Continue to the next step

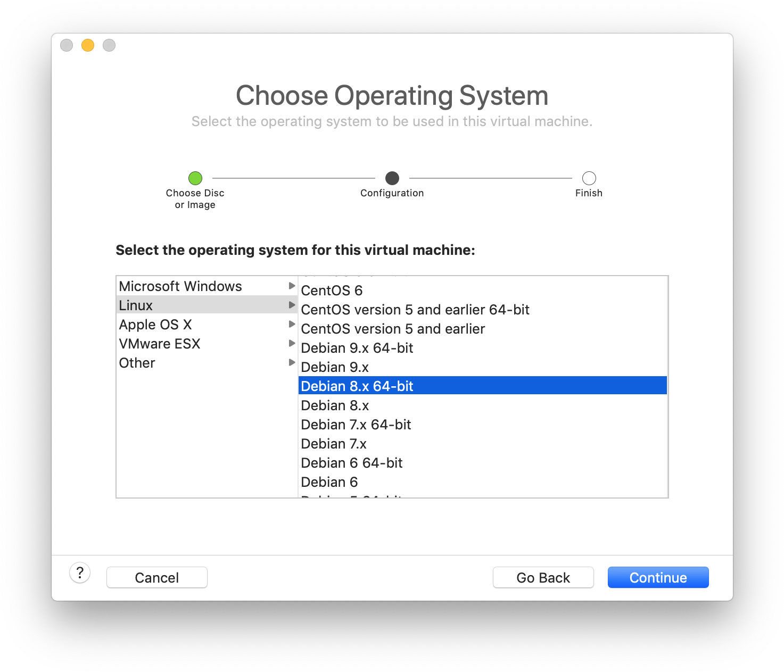coord(658,577)
